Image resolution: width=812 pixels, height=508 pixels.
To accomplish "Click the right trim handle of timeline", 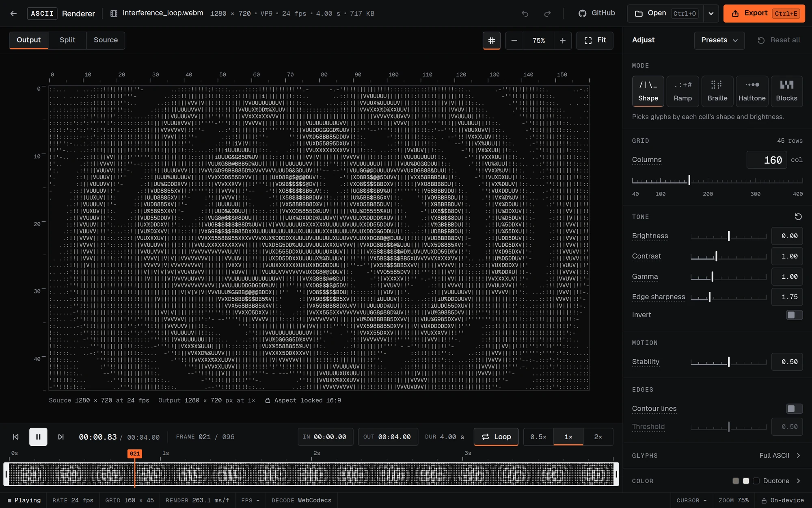I will point(616,474).
